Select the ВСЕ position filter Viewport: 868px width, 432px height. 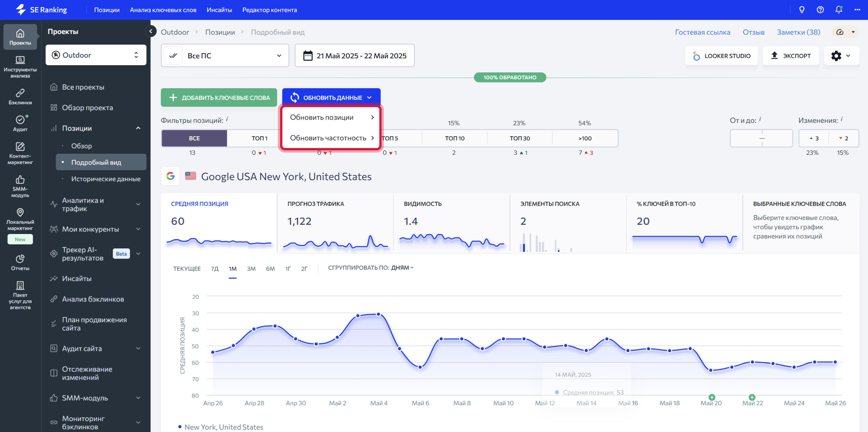[x=194, y=138]
